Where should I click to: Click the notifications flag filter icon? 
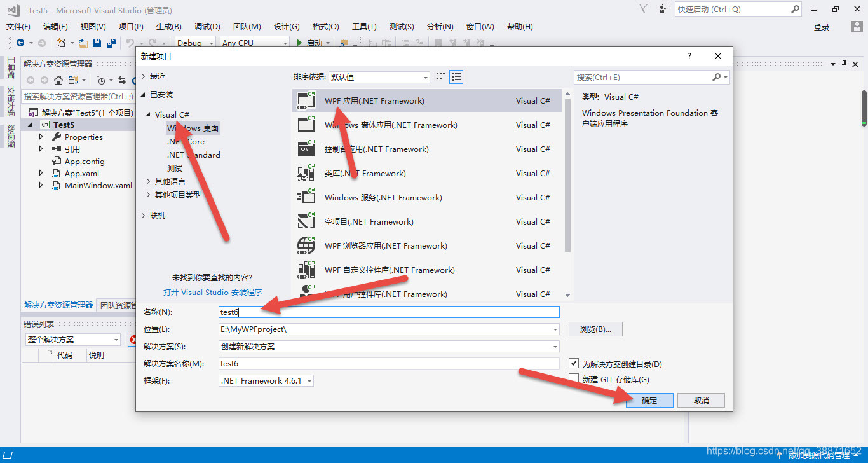pos(644,9)
